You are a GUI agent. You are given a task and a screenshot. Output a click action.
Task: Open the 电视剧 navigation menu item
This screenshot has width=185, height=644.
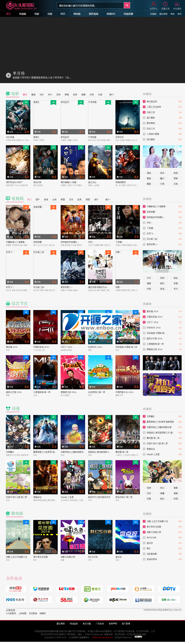pos(22,14)
